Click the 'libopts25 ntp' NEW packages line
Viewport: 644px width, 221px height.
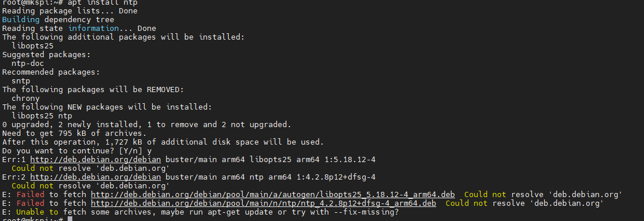pos(42,116)
